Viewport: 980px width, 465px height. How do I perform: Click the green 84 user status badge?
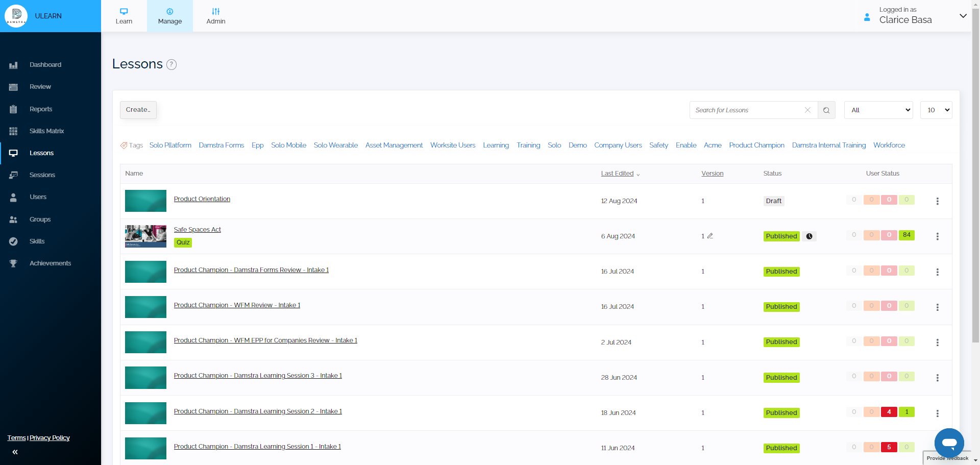[x=906, y=235]
